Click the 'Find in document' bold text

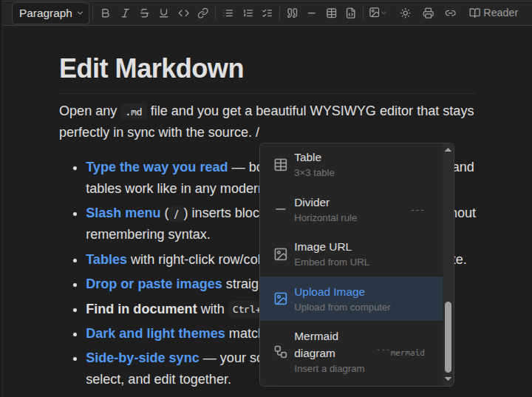(141, 309)
